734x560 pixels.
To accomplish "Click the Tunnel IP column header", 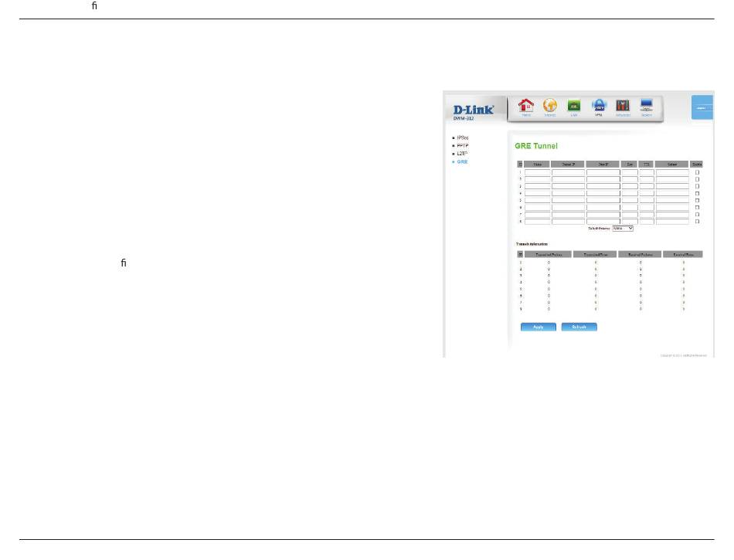I will pos(568,165).
